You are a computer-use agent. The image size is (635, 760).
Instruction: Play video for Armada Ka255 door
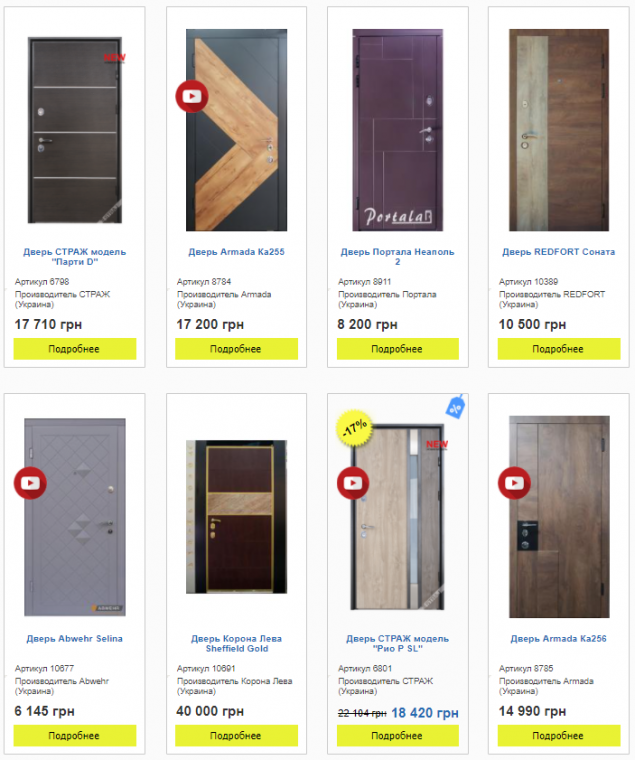192,96
